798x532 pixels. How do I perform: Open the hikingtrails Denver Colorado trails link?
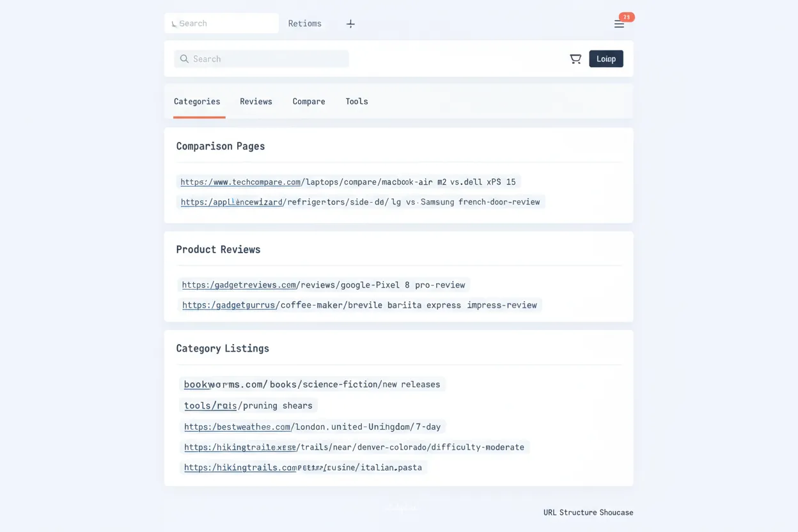354,447
